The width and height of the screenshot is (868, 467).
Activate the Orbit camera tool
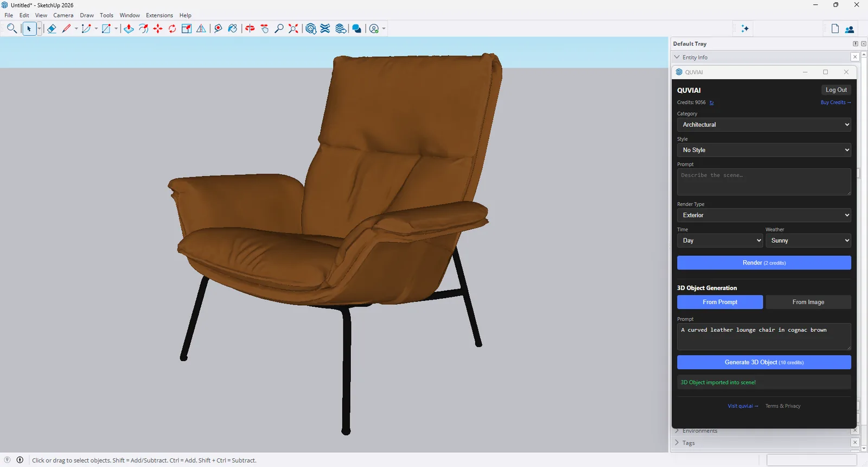tap(250, 29)
